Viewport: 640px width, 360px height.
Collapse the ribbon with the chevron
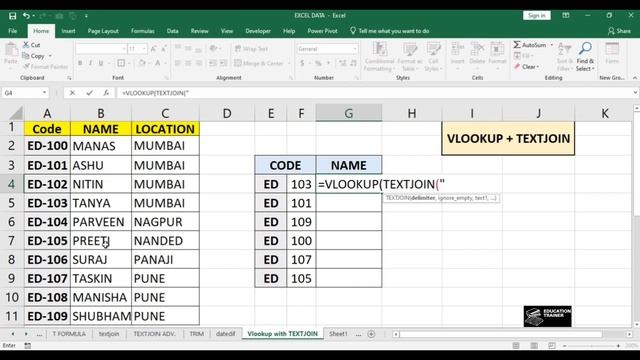pyautogui.click(x=635, y=78)
